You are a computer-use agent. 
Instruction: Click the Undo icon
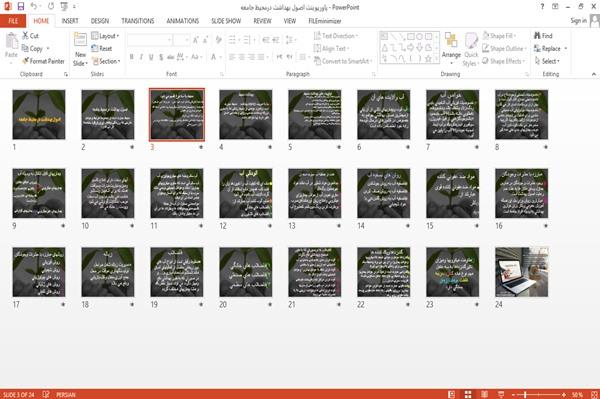[34, 6]
